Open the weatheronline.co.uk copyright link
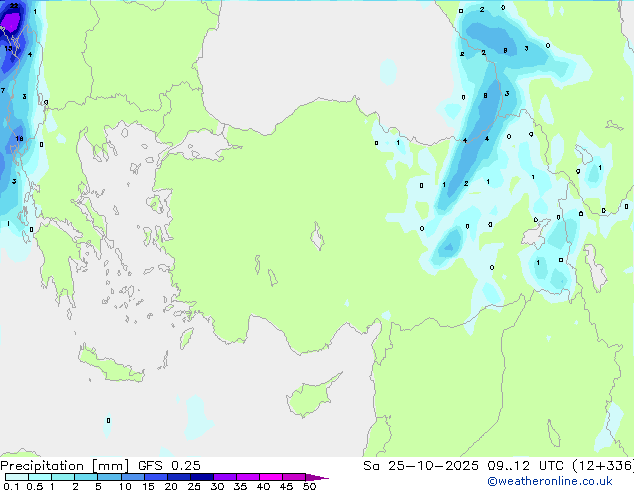 pyautogui.click(x=550, y=481)
